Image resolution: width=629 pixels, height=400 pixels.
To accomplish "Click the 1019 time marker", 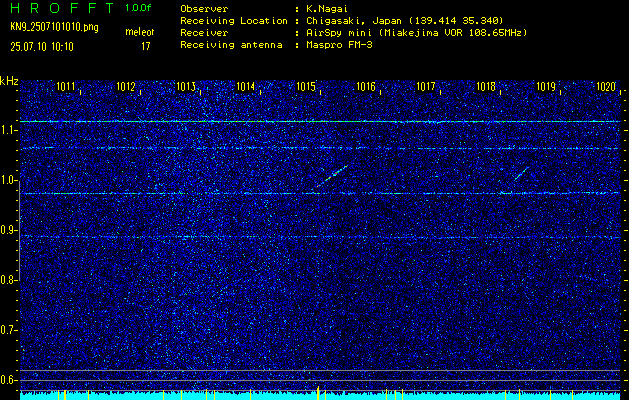I will pos(546,86).
